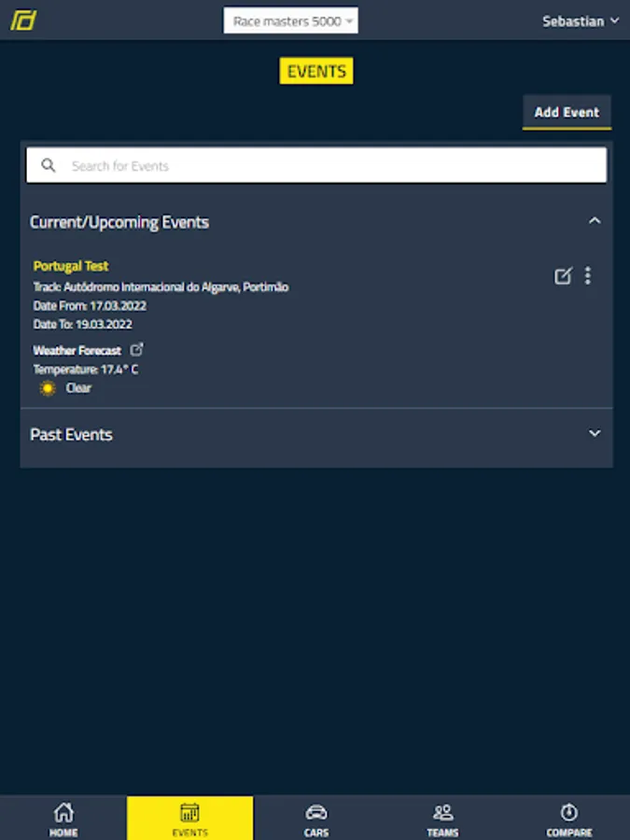
Task: Switch to the Cars tab
Action: click(316, 819)
